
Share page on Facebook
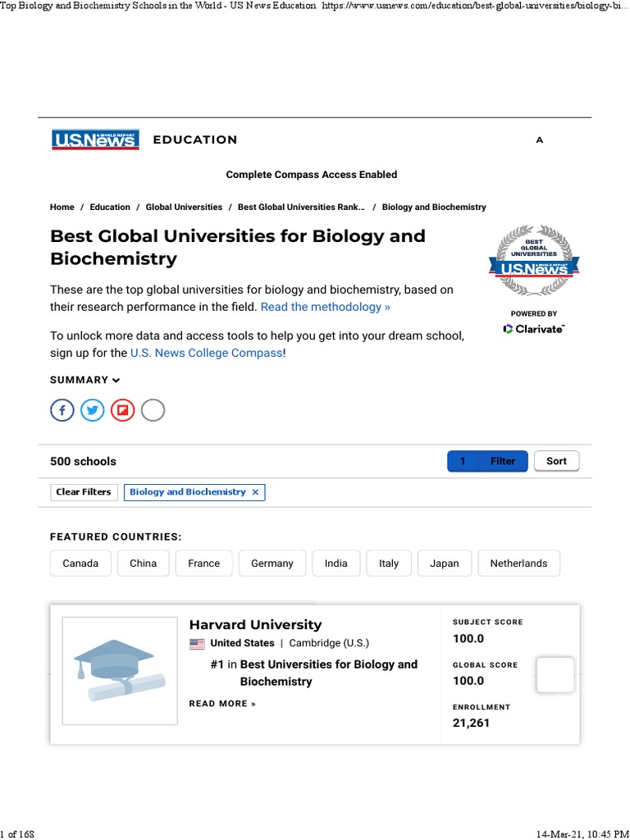[x=62, y=410]
